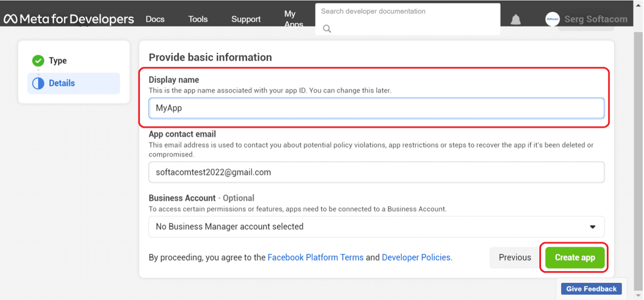644x300 pixels.
Task: Click the App contact email label
Action: pyautogui.click(x=182, y=134)
